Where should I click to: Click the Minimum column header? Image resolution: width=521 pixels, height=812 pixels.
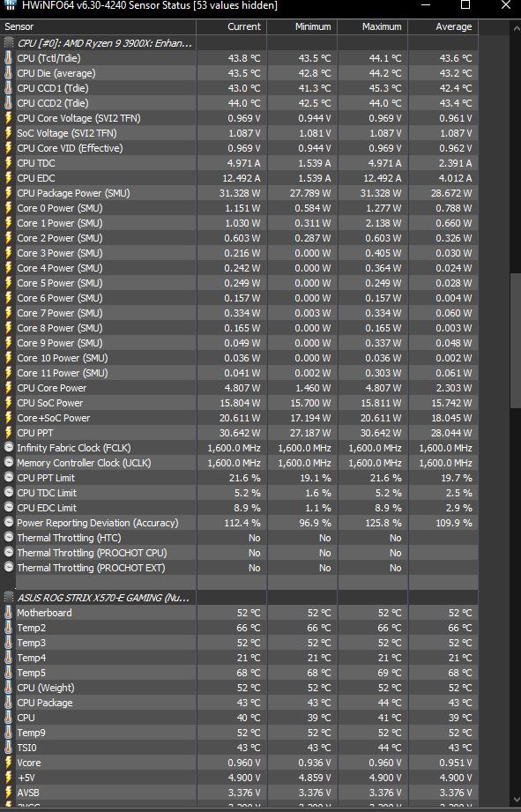click(301, 27)
